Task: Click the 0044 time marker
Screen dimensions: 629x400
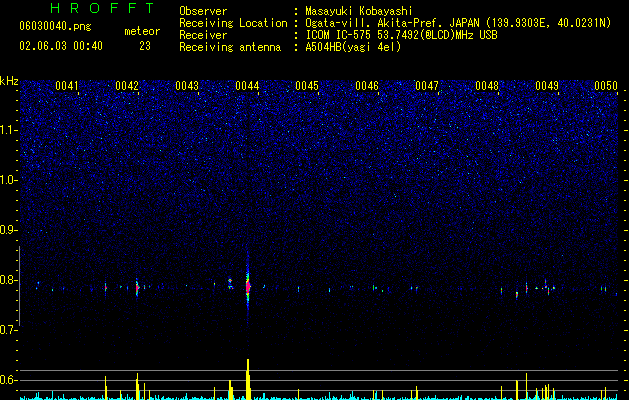Action: (247, 86)
